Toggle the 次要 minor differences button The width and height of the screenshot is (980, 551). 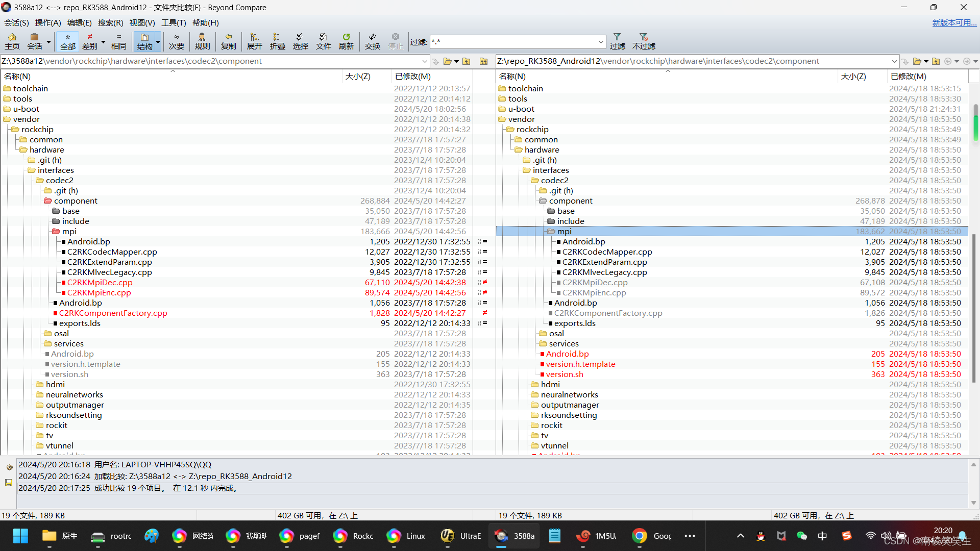[176, 41]
